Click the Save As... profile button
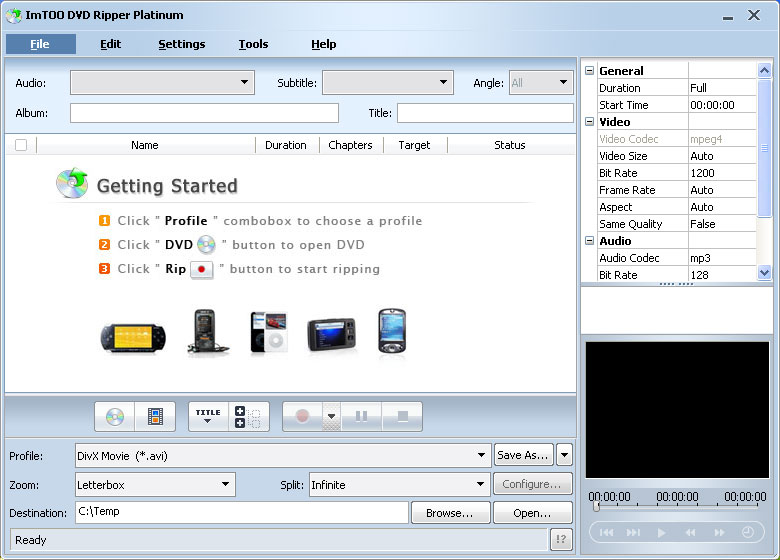The width and height of the screenshot is (780, 560). [x=523, y=455]
